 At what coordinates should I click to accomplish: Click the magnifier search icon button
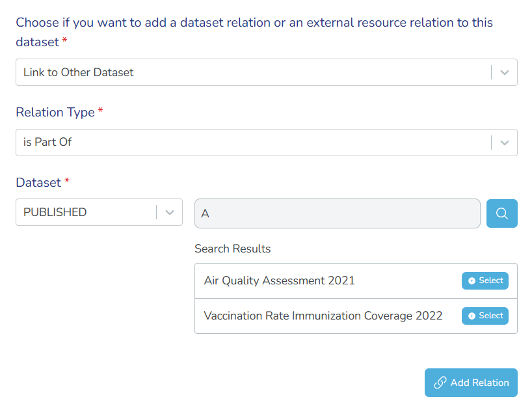pos(501,213)
